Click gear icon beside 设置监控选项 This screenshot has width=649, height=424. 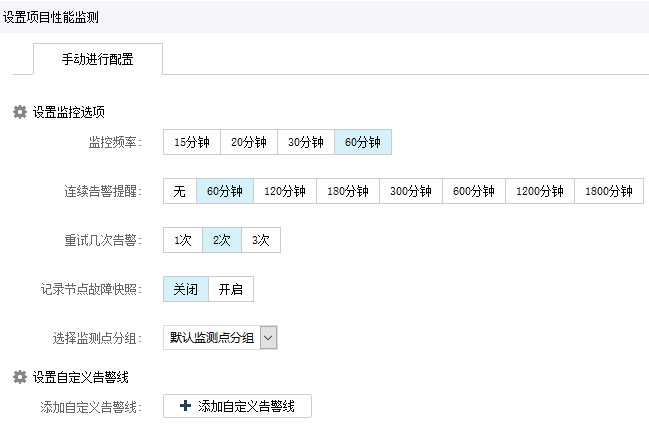19,113
